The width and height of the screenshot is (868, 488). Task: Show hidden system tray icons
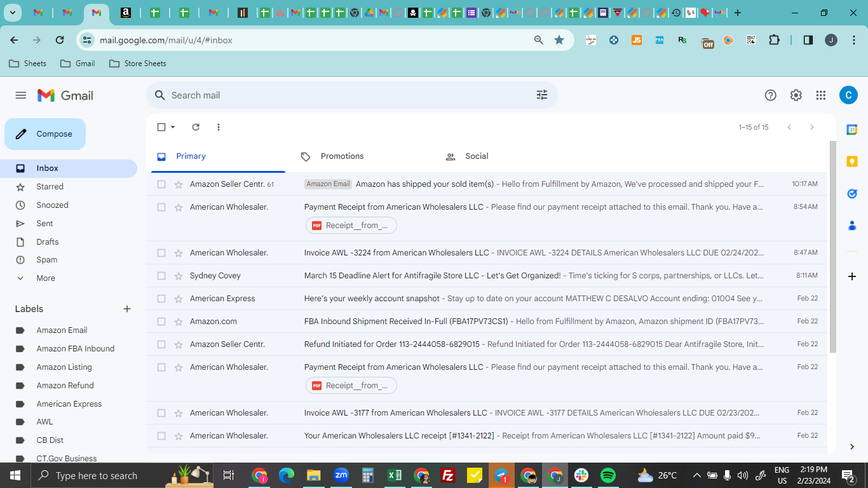[x=697, y=475]
